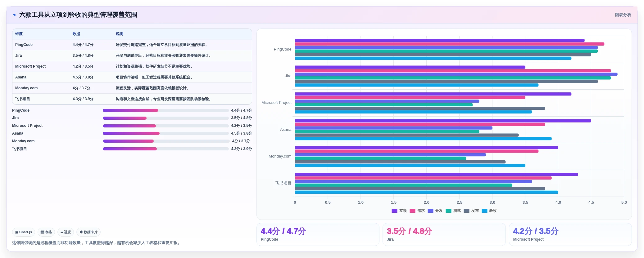Toggle 立项 series in chart legend

[x=399, y=211]
